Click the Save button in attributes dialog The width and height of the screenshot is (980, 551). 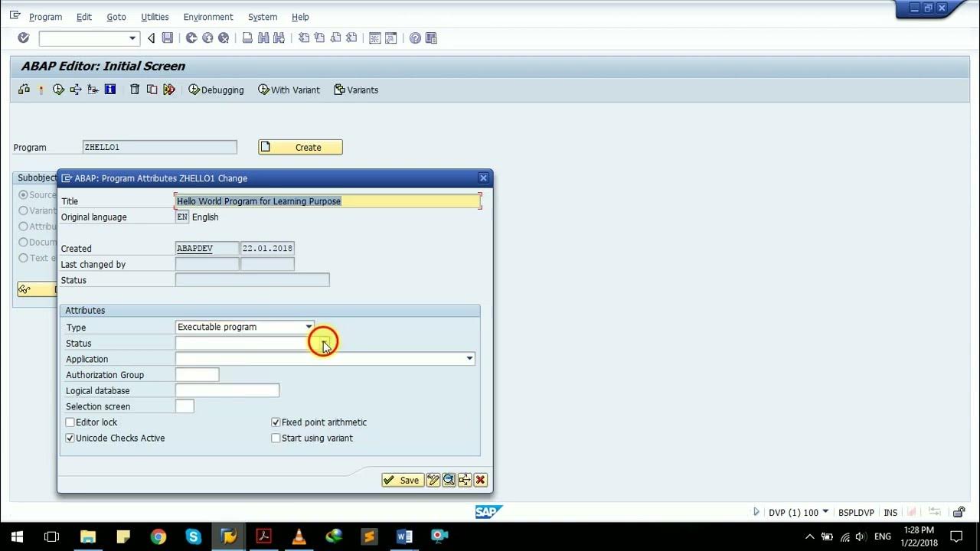click(x=403, y=480)
